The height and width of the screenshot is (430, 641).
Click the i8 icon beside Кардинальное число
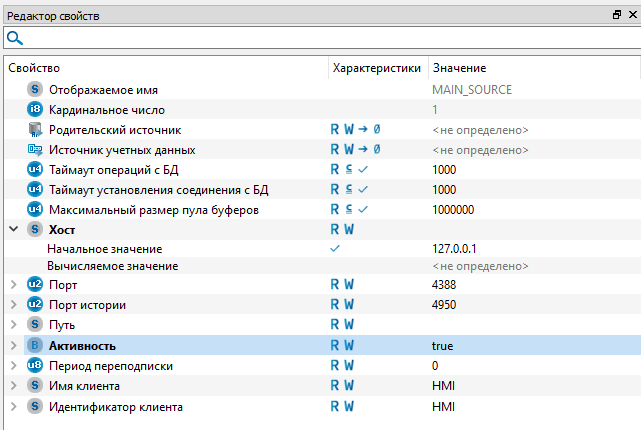click(x=36, y=109)
